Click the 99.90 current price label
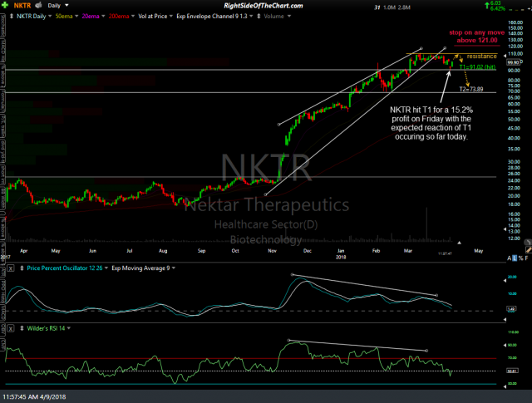Image resolution: width=532 pixels, height=403 pixels. [x=513, y=62]
